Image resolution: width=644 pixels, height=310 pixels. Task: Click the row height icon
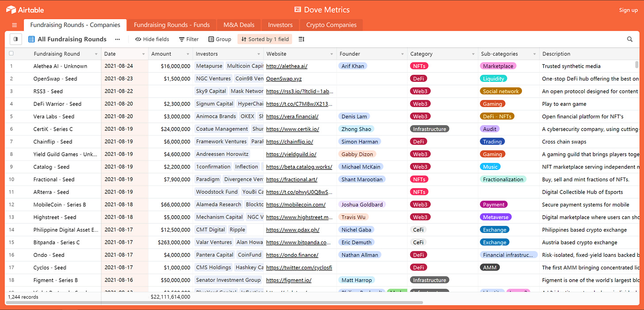(301, 39)
